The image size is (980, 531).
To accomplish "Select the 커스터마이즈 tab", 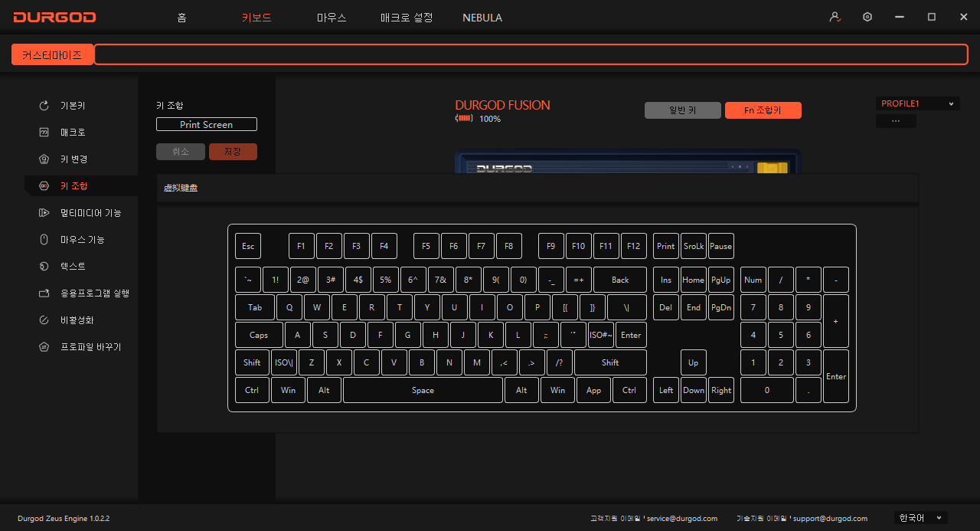I will coord(52,54).
